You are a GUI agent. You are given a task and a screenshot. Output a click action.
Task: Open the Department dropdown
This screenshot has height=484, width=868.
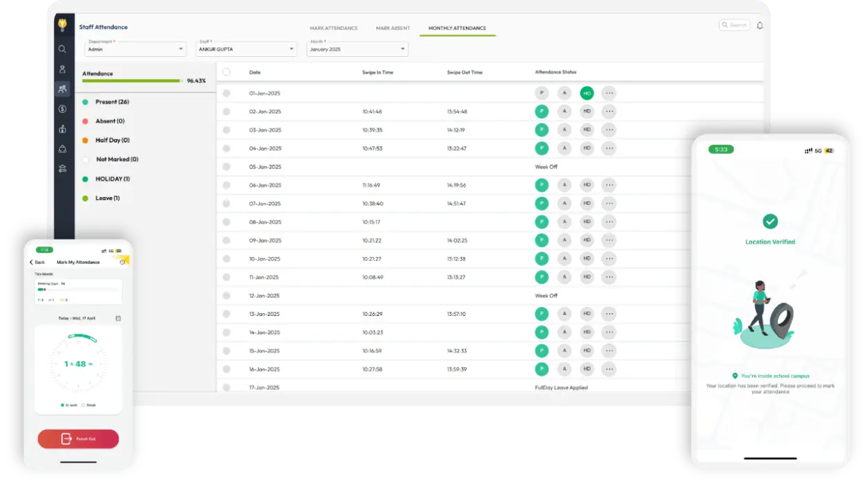[135, 49]
